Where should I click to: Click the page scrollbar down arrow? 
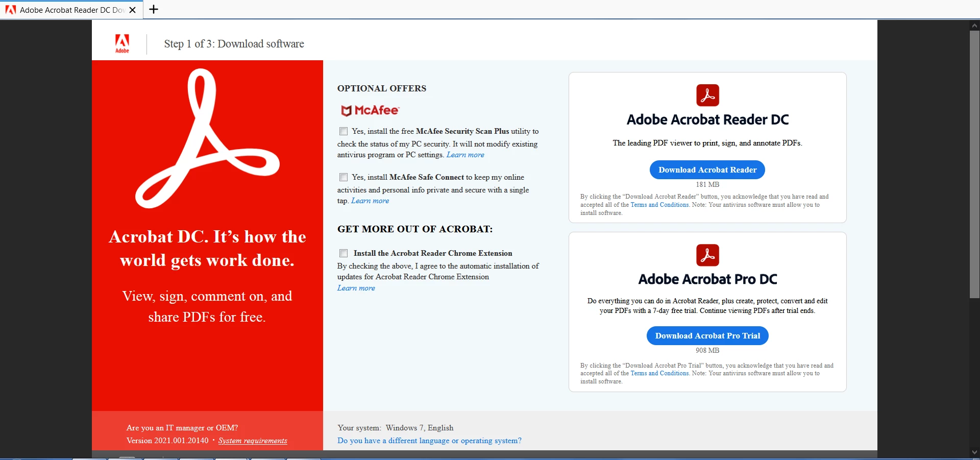(975, 452)
